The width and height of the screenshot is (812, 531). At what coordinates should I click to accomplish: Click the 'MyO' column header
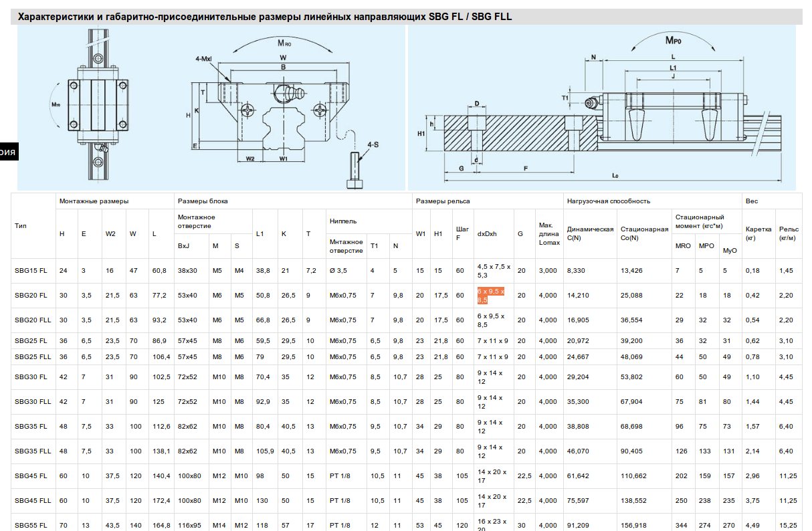[729, 250]
